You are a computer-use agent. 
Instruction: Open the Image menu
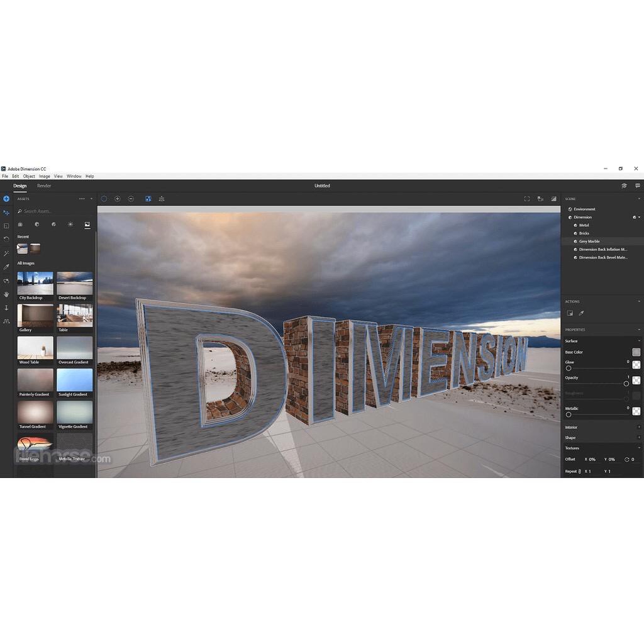(45, 176)
